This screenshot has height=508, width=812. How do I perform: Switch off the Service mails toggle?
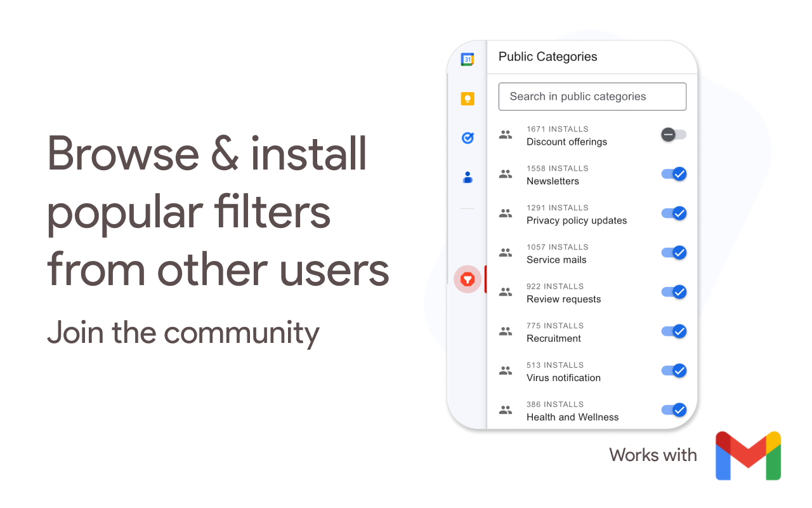coord(674,253)
